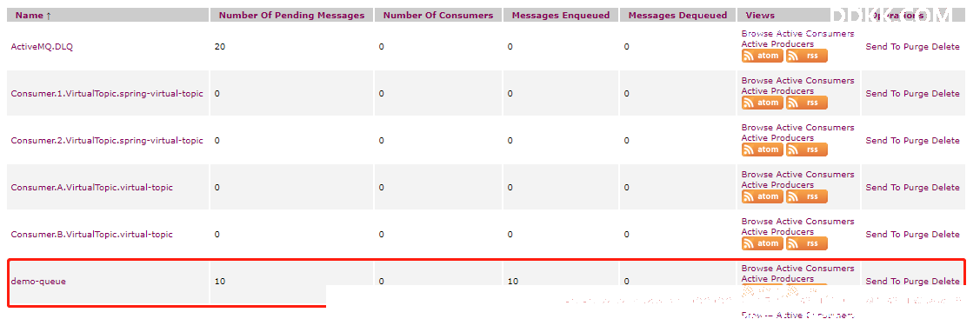This screenshot has width=980, height=319.
Task: Open rss feed for Consumer.B.VirtualTopic.virtual-topic
Action: pos(806,243)
